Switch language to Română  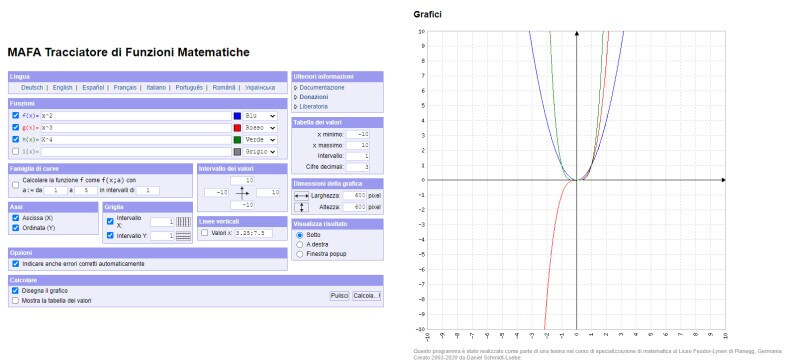click(x=224, y=87)
